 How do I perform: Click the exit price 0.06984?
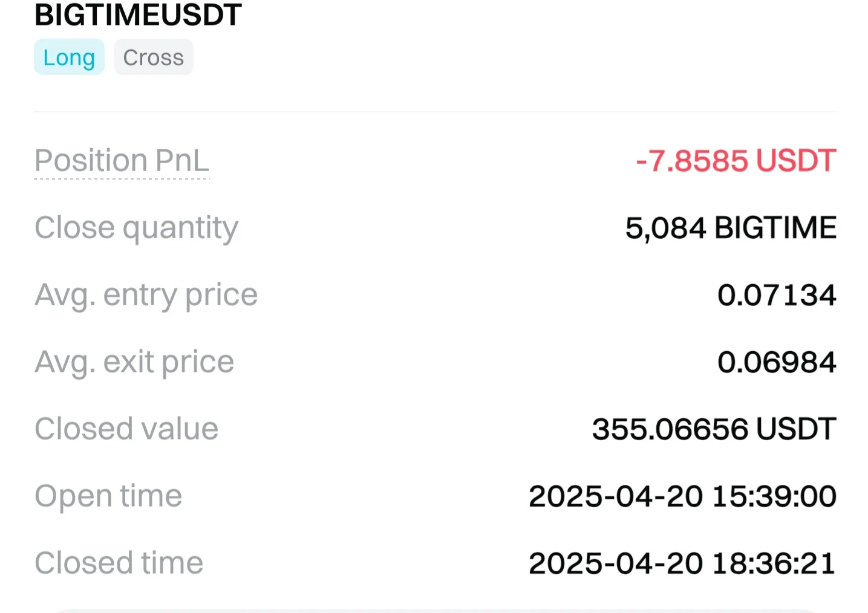pos(777,362)
